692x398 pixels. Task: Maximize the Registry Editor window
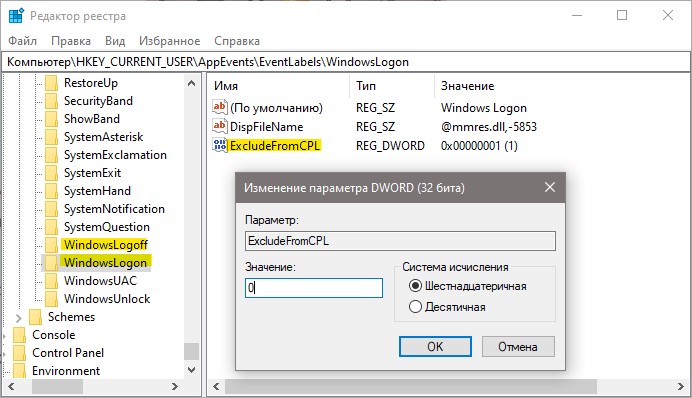tap(622, 15)
